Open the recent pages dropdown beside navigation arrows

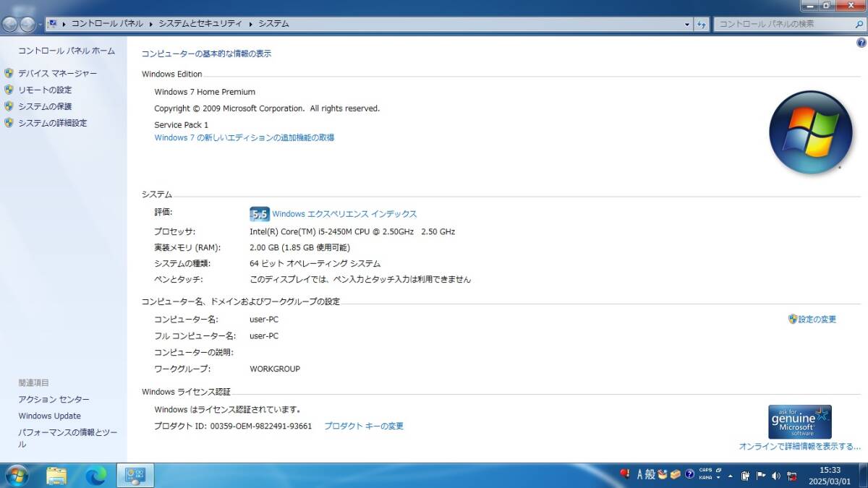pyautogui.click(x=40, y=24)
